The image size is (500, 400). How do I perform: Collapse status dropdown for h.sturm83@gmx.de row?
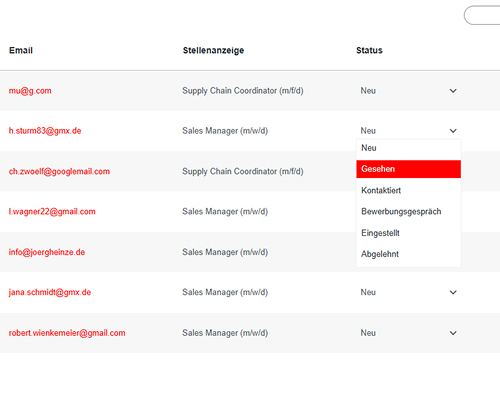[x=408, y=131]
